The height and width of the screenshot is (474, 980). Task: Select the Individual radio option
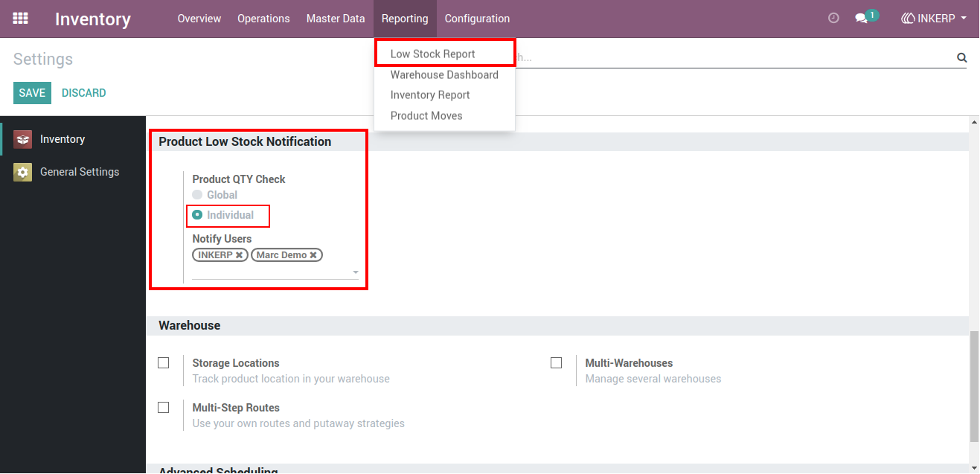197,215
